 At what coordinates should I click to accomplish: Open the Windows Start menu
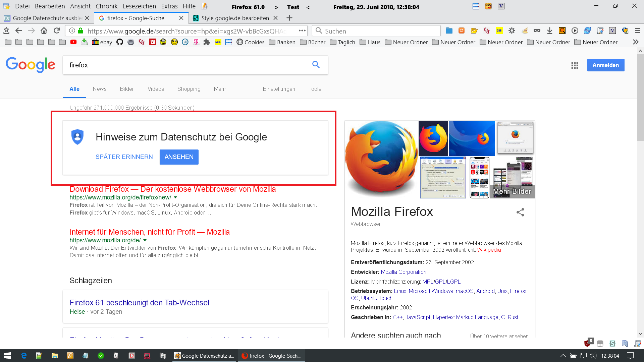click(x=7, y=356)
